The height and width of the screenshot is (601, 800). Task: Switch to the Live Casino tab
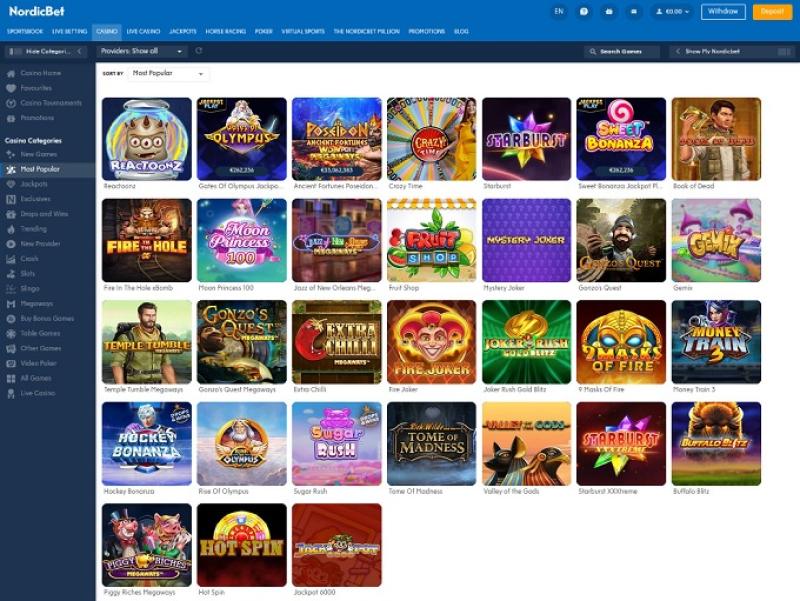click(143, 32)
